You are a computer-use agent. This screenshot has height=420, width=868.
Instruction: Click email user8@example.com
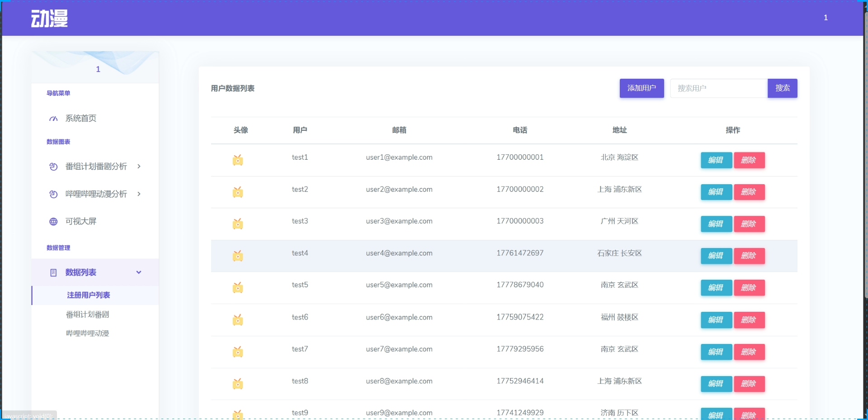click(399, 381)
